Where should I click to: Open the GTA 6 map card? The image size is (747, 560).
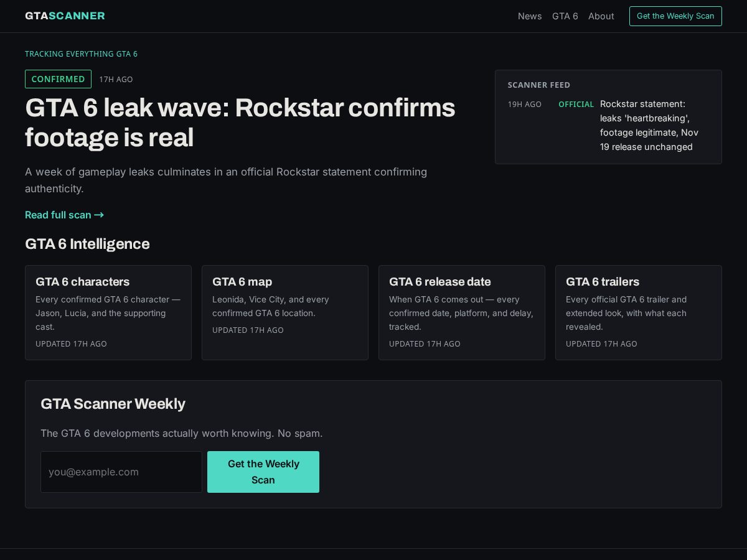[285, 312]
